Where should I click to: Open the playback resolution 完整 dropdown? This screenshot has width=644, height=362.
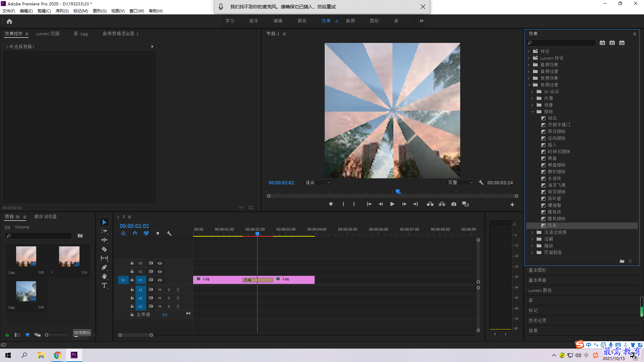[460, 183]
